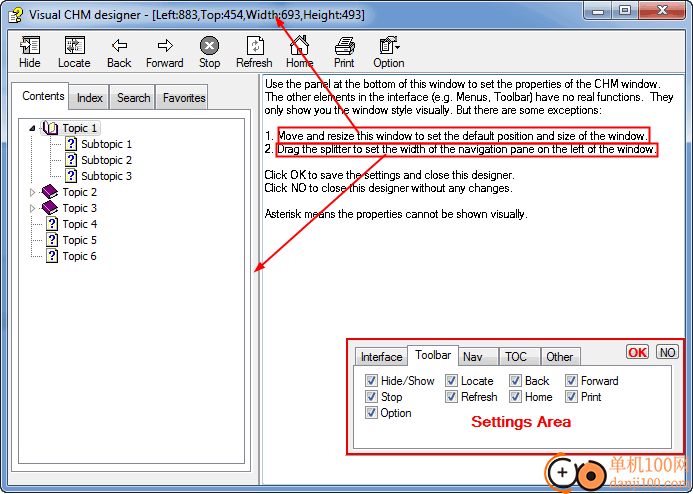Screen dimensions: 693x494
Task: Click the Locate toolbar icon
Action: 74,46
